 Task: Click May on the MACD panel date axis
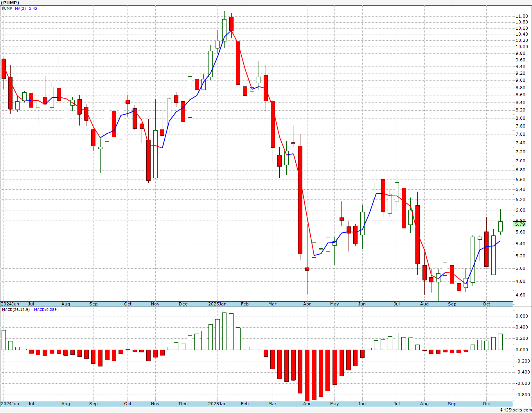(x=334, y=404)
